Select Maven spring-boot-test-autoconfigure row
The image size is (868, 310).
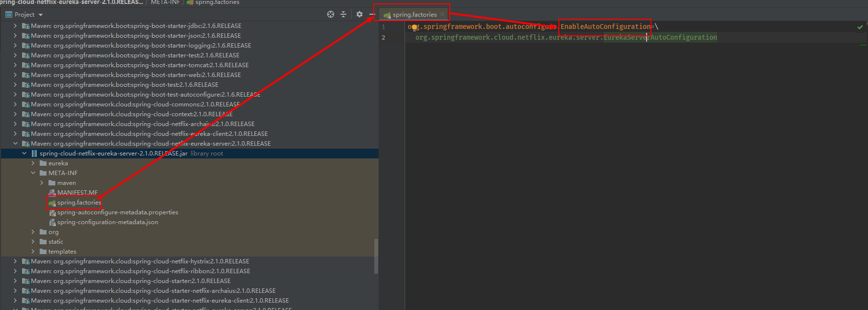click(x=189, y=95)
